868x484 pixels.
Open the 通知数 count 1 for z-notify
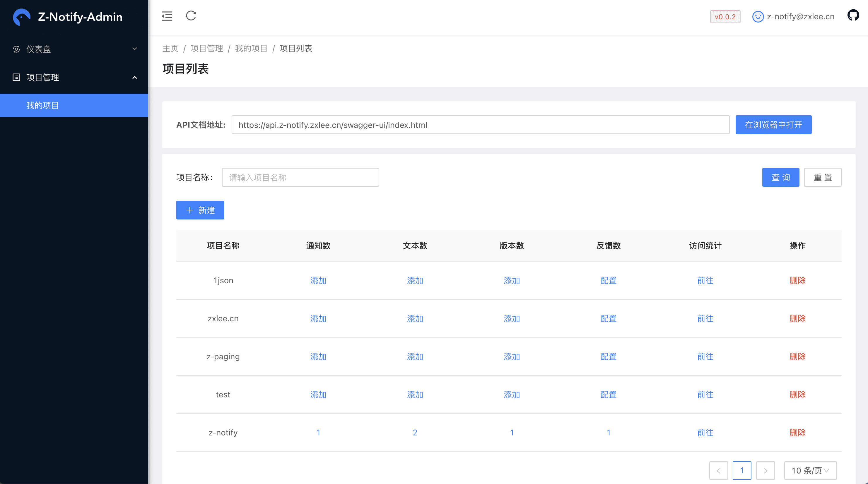point(318,433)
